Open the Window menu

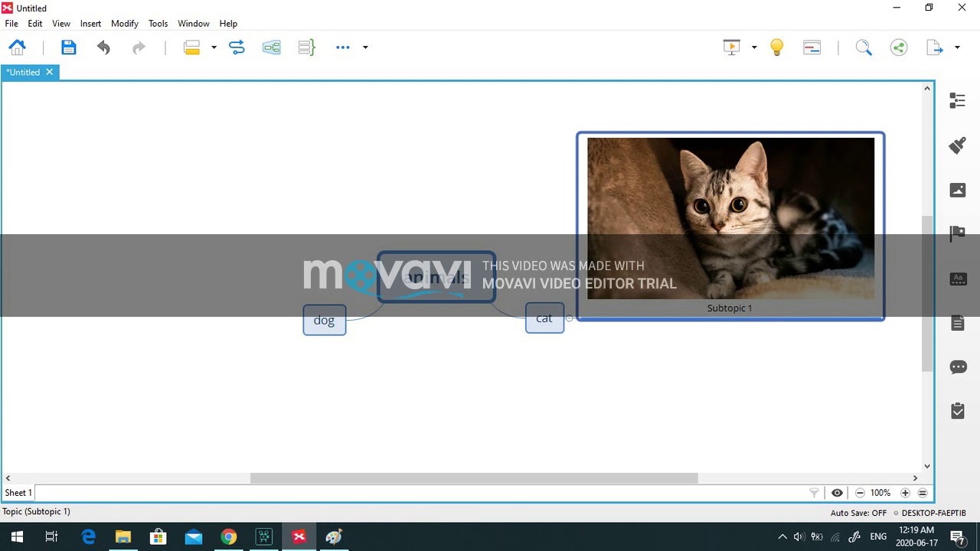click(194, 24)
